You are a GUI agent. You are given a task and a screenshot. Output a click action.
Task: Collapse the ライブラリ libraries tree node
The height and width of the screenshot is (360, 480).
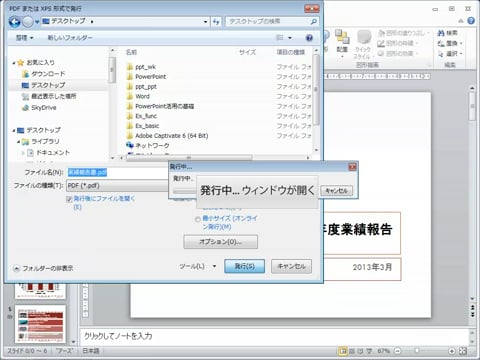click(18, 142)
